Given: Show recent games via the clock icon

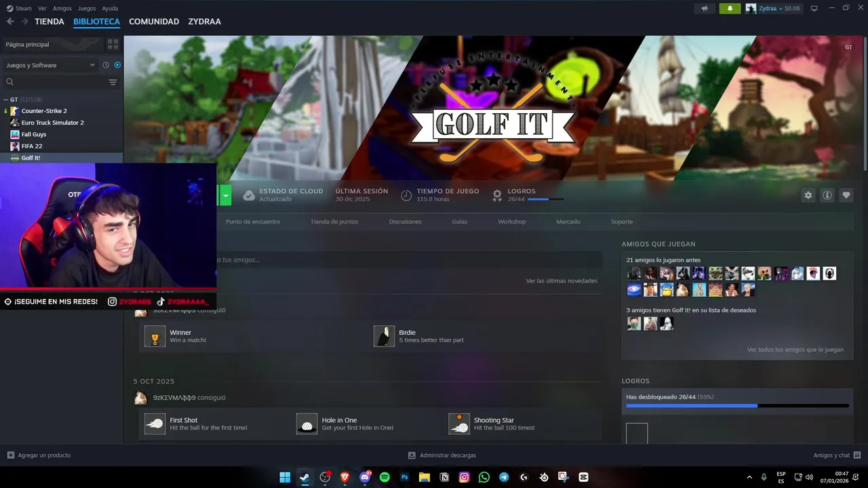Looking at the screenshot, I should tap(106, 65).
